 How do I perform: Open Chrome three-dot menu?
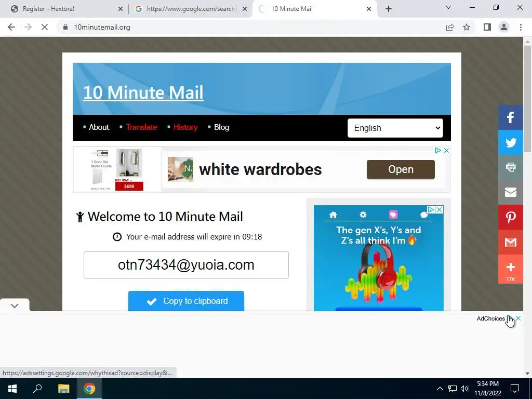coord(521,27)
